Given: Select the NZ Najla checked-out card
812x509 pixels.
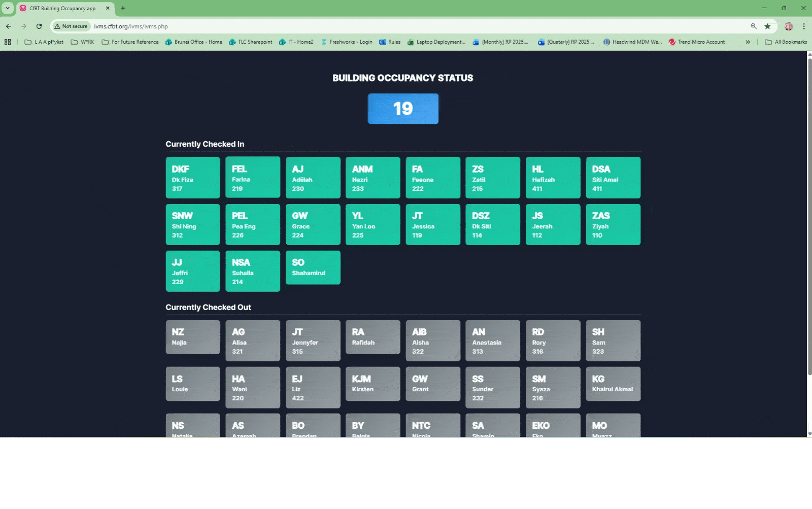Looking at the screenshot, I should point(193,337).
